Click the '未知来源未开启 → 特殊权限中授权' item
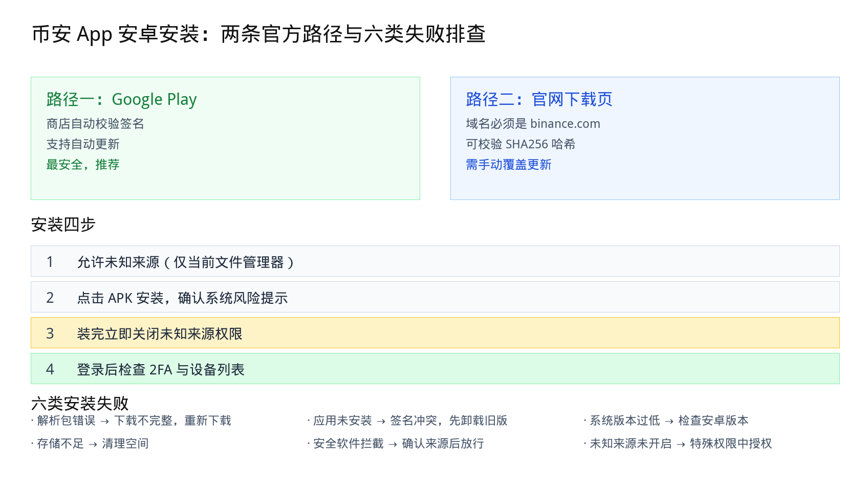 [x=678, y=443]
